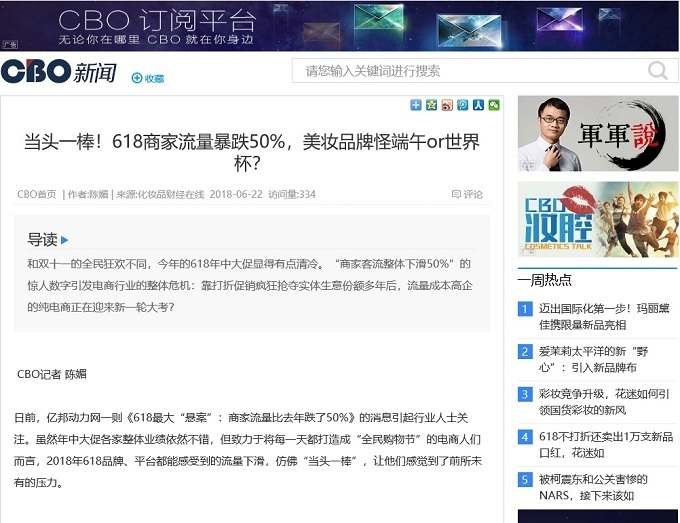Click the publish date 2018-06-22

coord(236,194)
